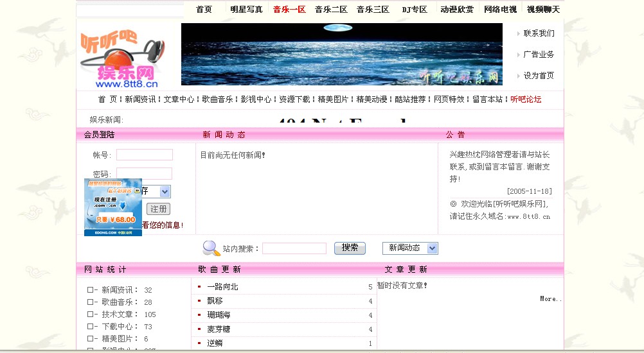This screenshot has height=353, width=644.
Task: Focus the 密码 input field
Action: (144, 173)
